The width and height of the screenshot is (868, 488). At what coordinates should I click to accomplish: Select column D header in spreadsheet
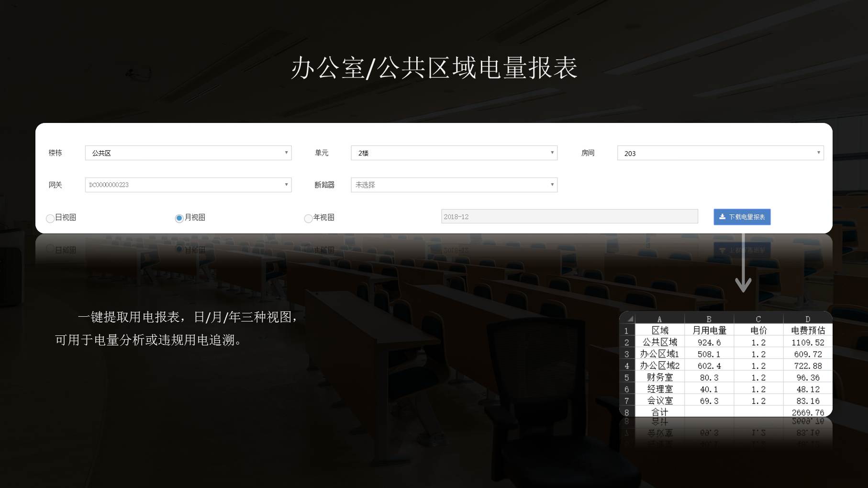tap(807, 319)
